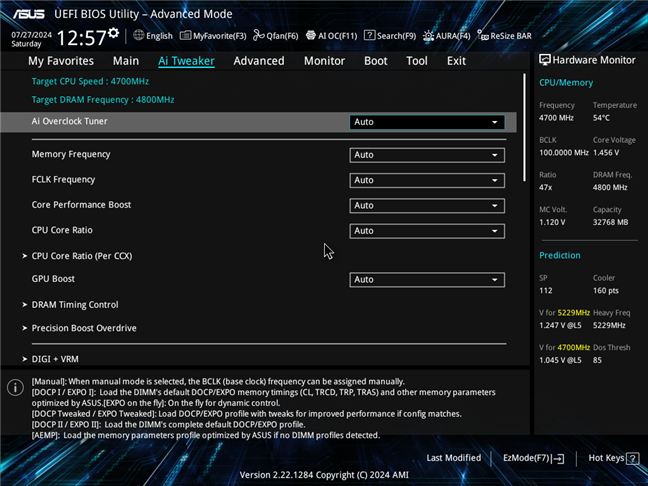Click the Version 2.22.1284 copyright text

click(x=324, y=475)
